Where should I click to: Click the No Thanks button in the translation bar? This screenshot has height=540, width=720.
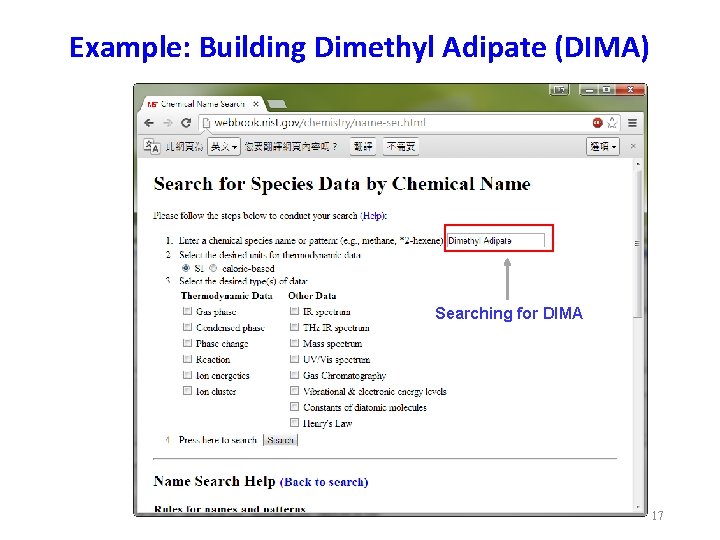click(x=400, y=147)
